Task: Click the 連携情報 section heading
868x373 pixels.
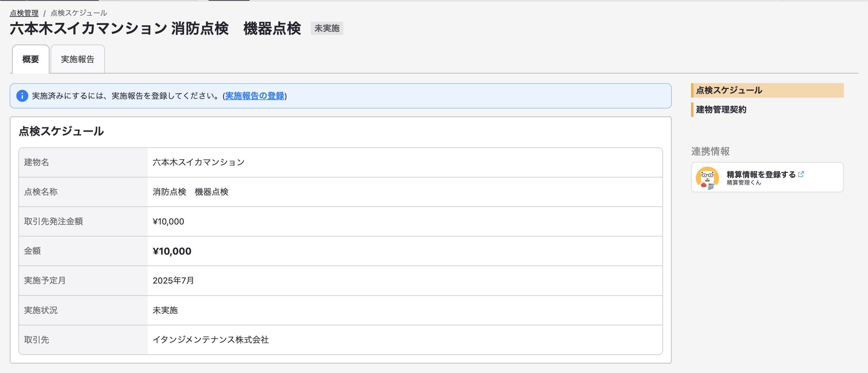Action: 710,151
